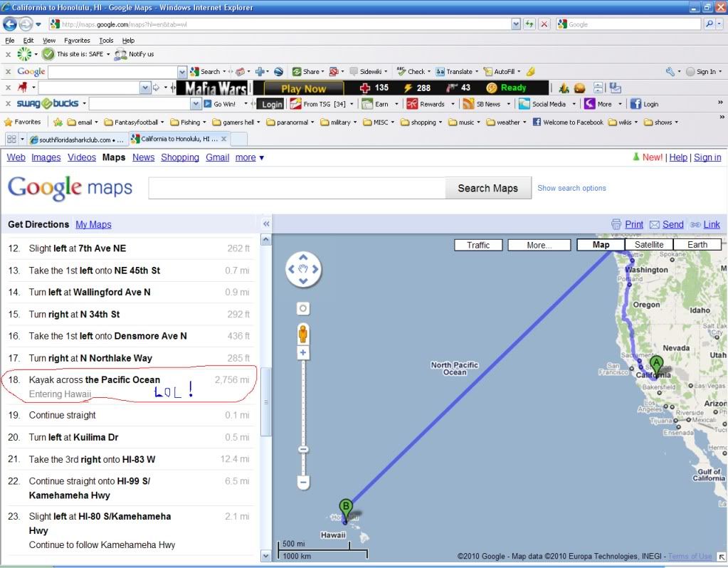The height and width of the screenshot is (568, 728).
Task: Collapse the directions panel with double arrow
Action: coord(266,224)
